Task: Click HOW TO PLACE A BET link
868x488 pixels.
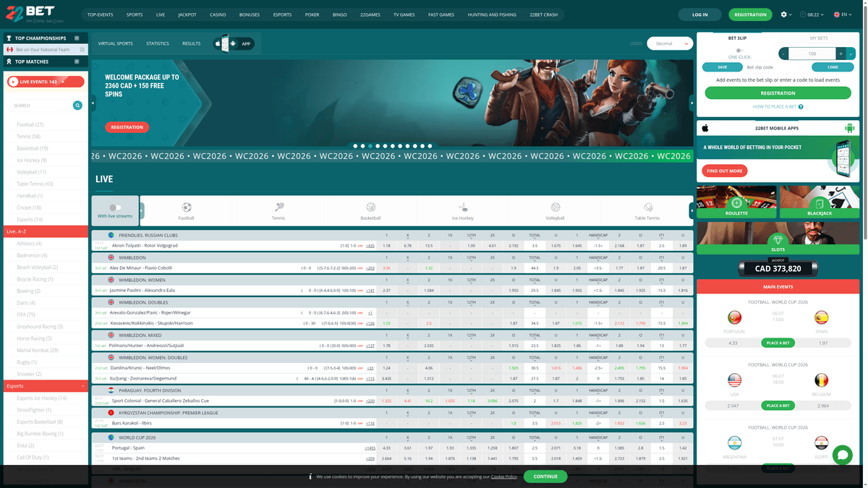Action: coord(774,107)
